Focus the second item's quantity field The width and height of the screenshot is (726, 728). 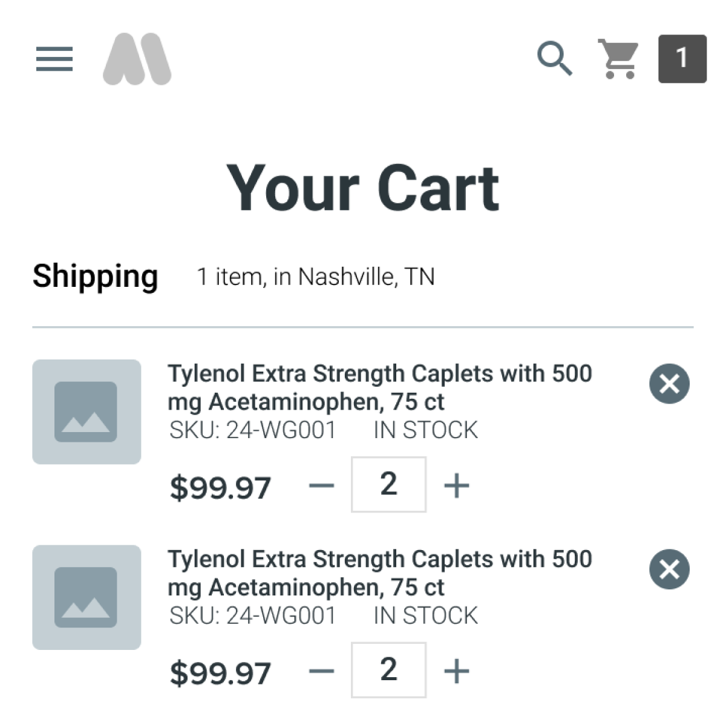388,671
